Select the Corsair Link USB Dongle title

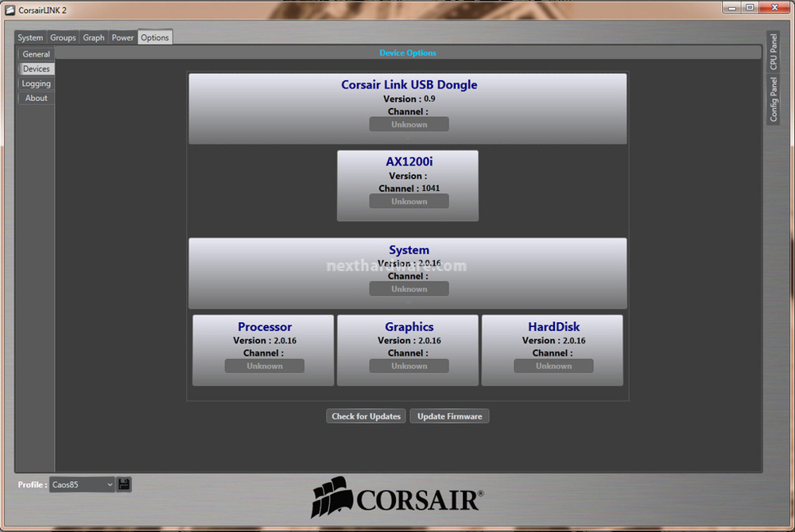[x=409, y=85]
